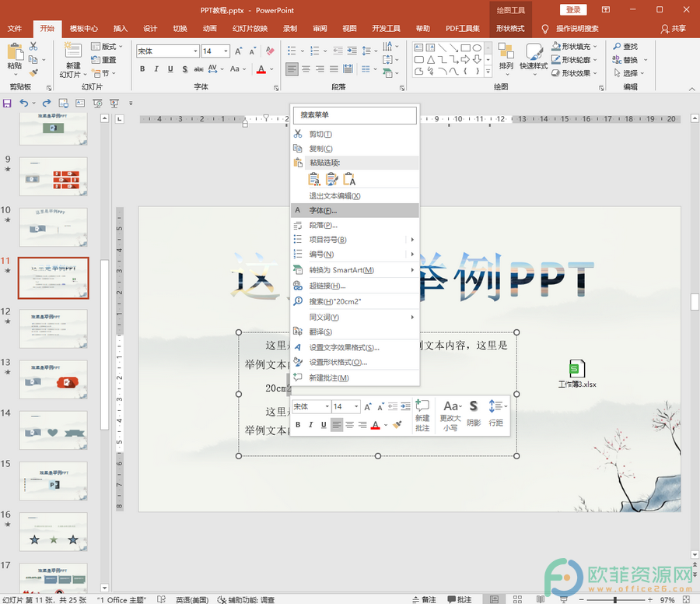Select 字体(F)... in context menu
The width and height of the screenshot is (700, 604).
355,210
